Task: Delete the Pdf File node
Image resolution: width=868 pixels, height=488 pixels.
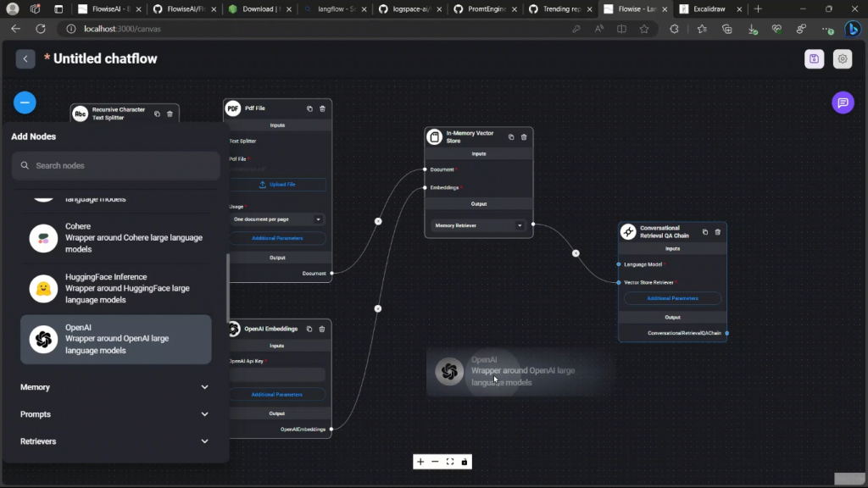Action: click(x=322, y=108)
